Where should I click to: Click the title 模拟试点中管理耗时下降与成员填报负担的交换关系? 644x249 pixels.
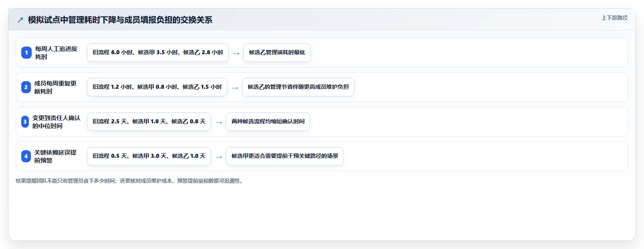coord(120,20)
